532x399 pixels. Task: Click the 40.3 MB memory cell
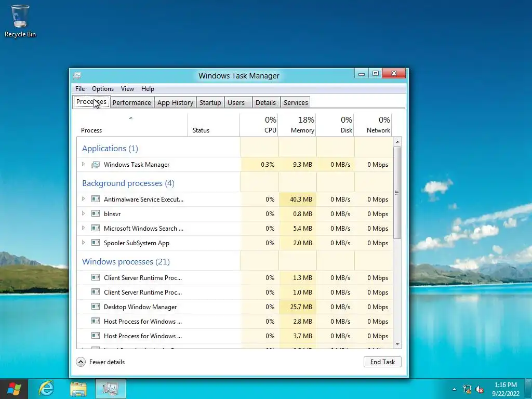[298, 199]
